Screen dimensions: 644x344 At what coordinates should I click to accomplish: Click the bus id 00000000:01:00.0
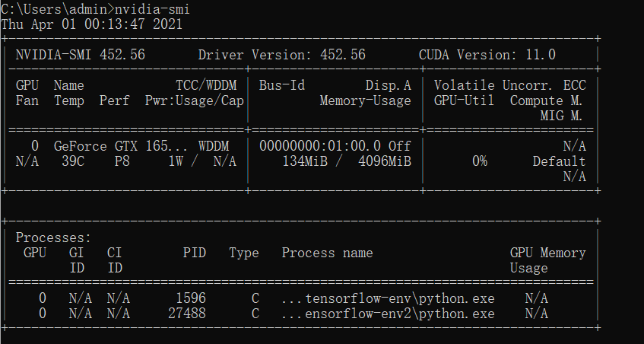320,146
